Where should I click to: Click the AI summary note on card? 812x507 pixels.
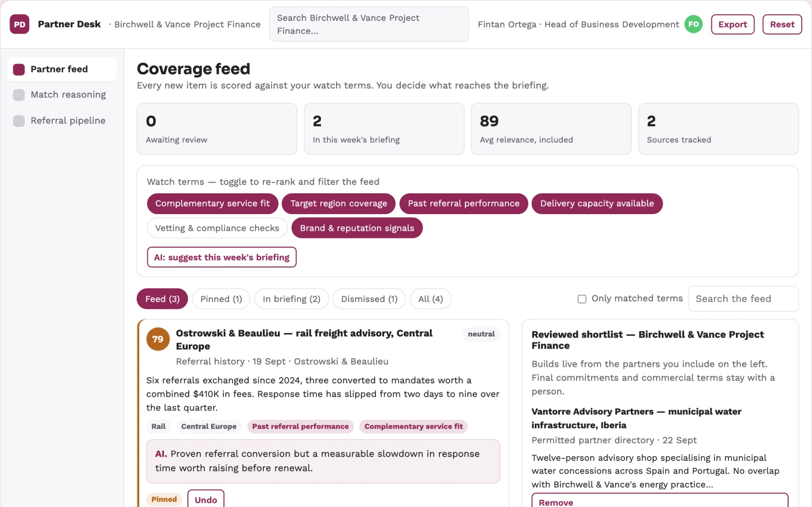[x=323, y=461]
